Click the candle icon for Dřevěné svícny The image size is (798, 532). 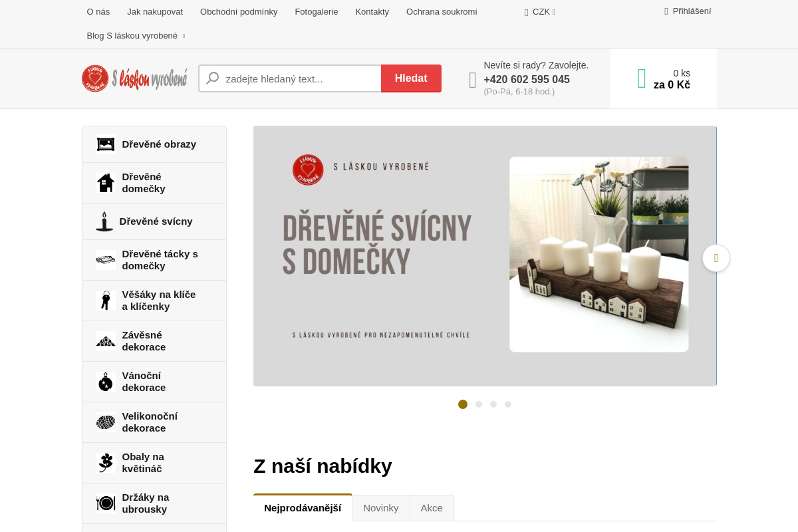pos(104,221)
